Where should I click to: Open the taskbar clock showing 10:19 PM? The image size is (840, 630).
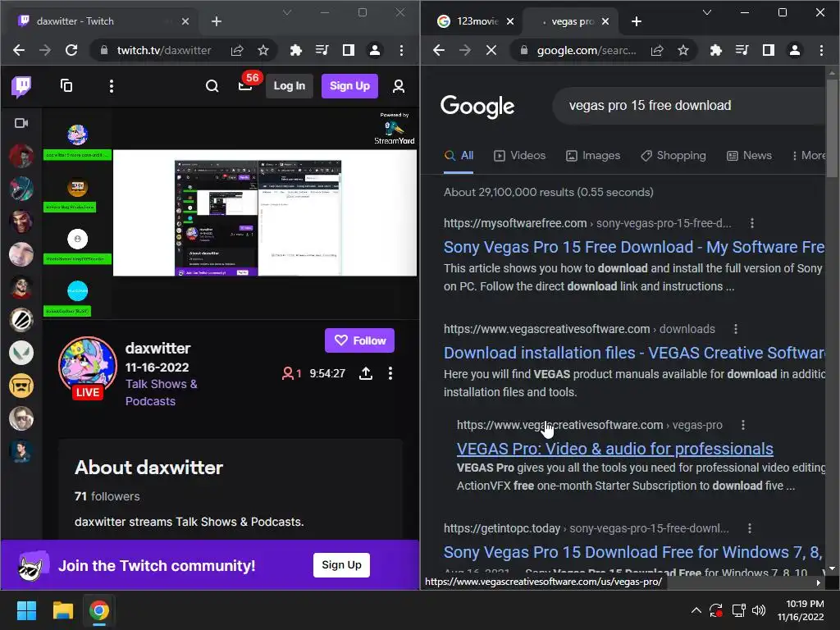[801, 610]
